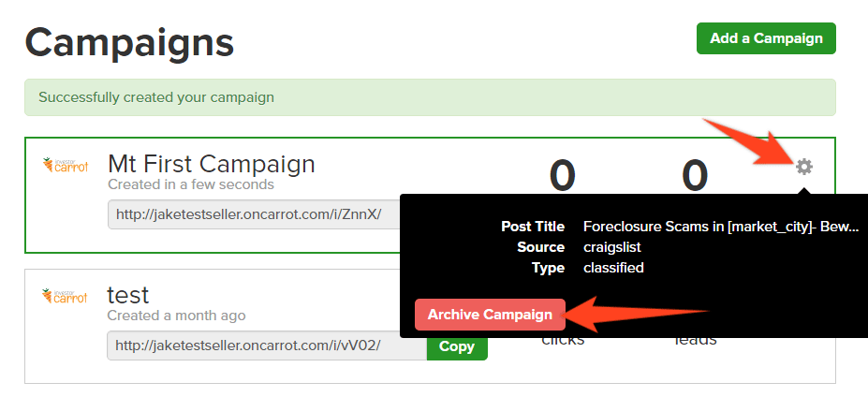
Task: Click the second zero count of Mt First Campaign
Action: pyautogui.click(x=695, y=175)
